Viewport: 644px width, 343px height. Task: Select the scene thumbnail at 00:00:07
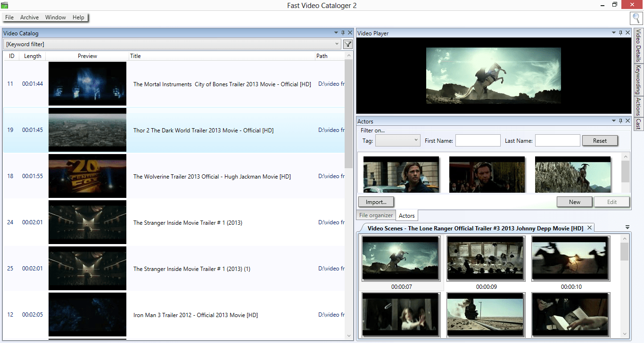point(401,258)
